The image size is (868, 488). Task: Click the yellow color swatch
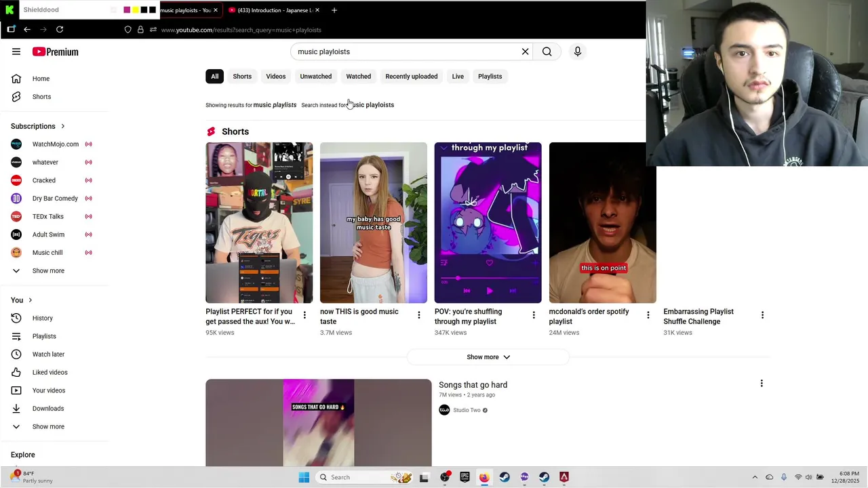click(x=136, y=10)
